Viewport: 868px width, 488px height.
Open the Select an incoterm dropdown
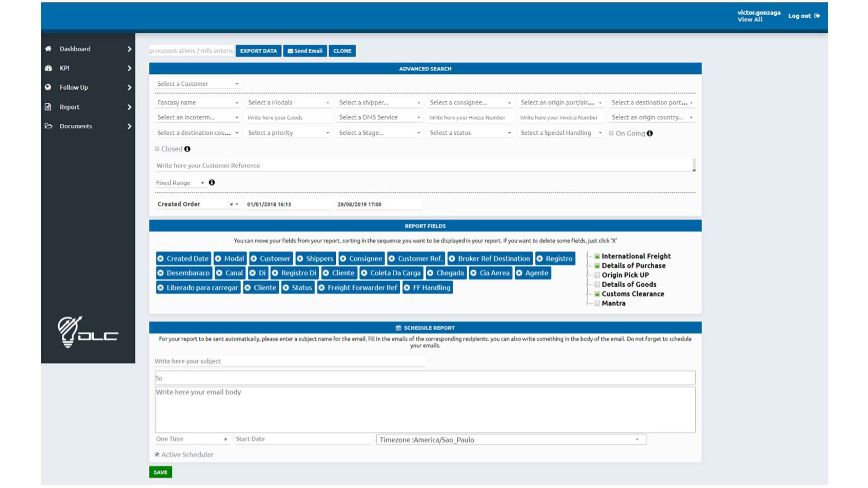[198, 117]
